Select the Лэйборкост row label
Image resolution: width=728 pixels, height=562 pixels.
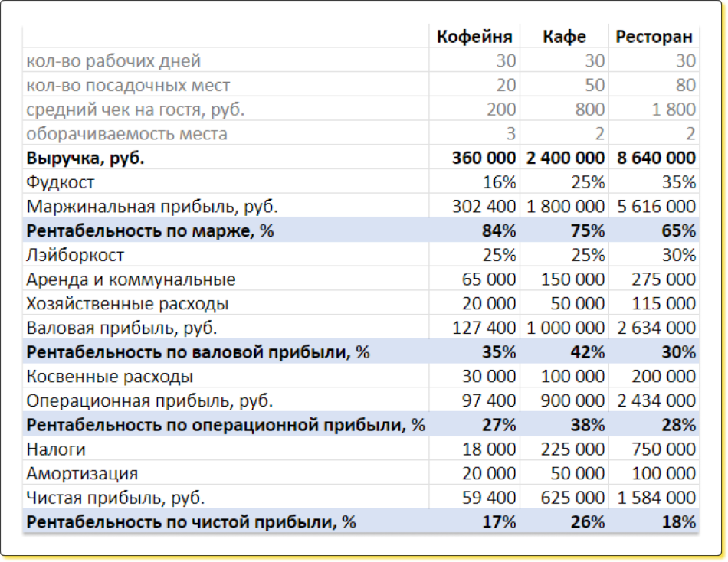tap(75, 255)
